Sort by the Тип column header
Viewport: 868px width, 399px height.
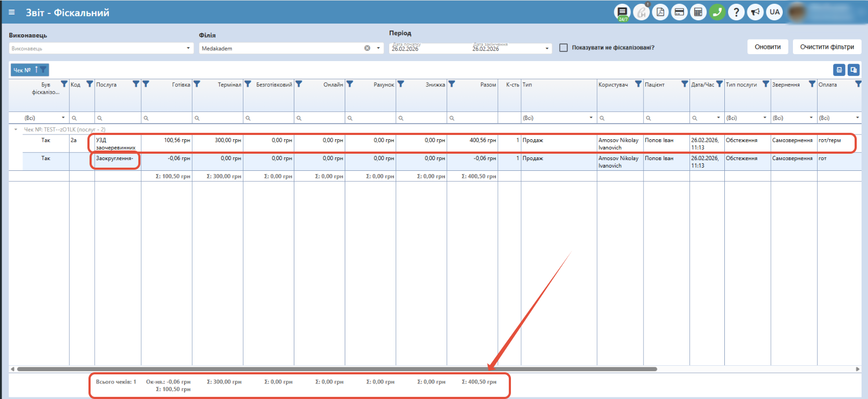coord(528,85)
